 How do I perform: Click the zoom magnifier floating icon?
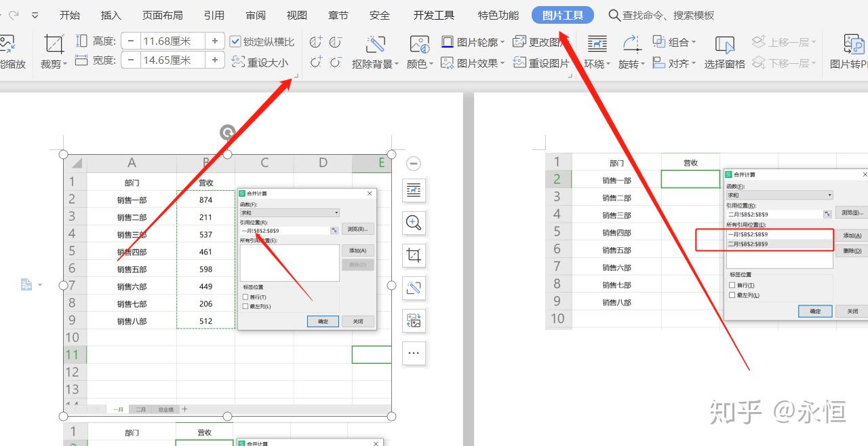(414, 223)
